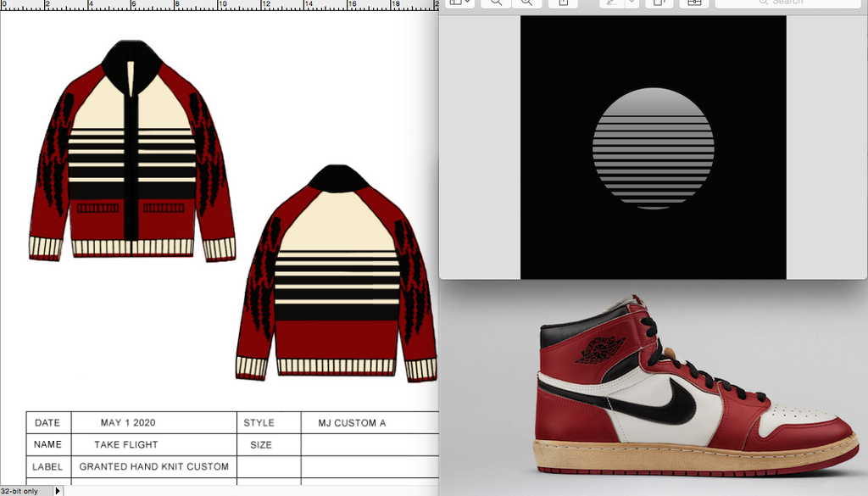Click the "LABEL" table cell
Image resolution: width=868 pixels, height=496 pixels.
(48, 466)
